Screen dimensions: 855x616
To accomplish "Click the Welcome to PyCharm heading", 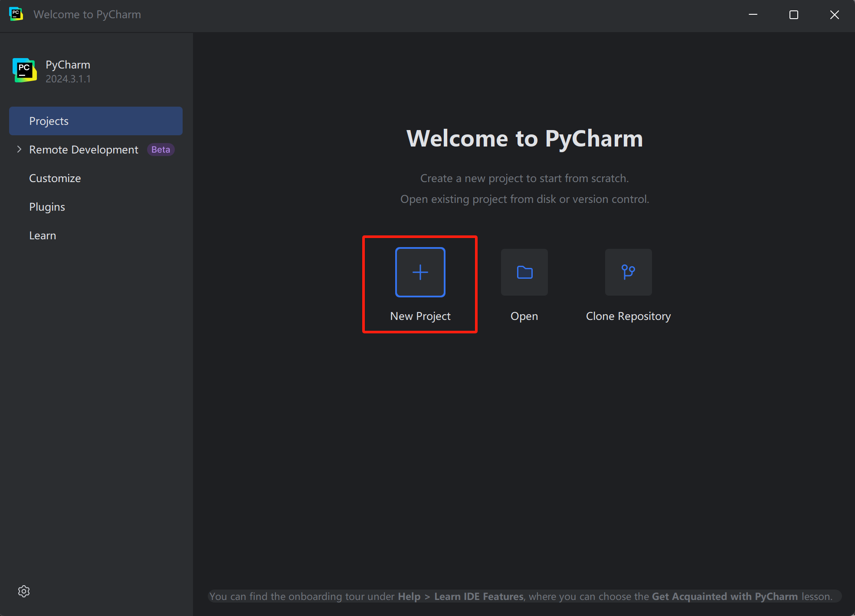I will pos(524,139).
